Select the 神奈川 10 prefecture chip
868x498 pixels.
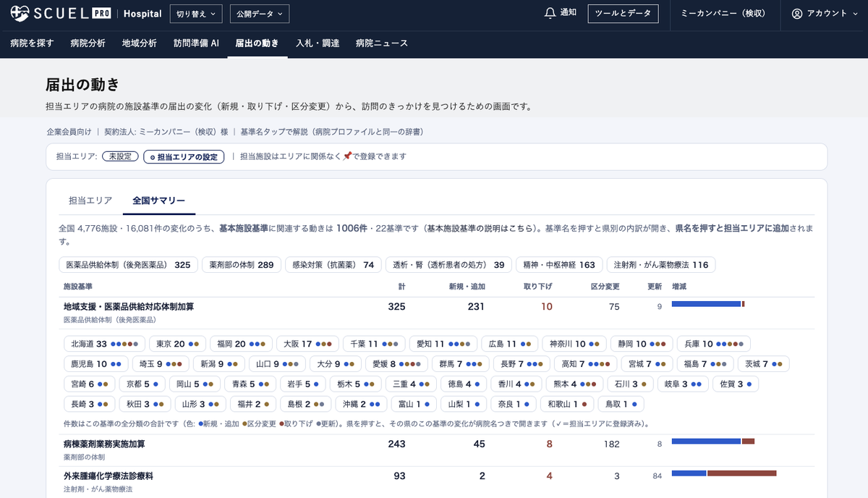pos(574,344)
